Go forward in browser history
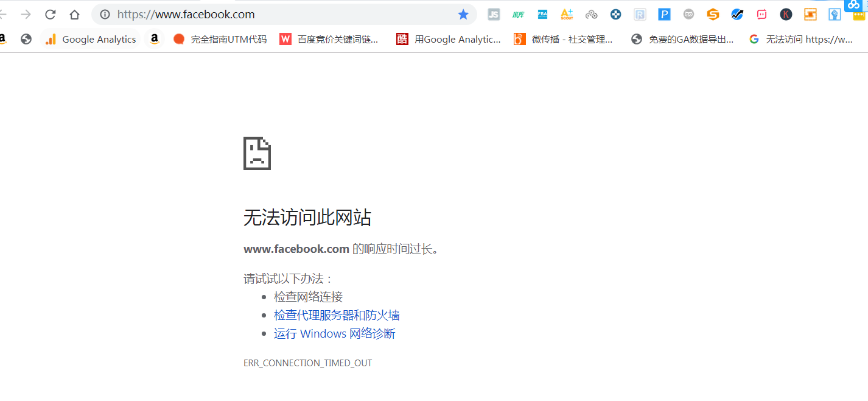This screenshot has height=401, width=868. pyautogui.click(x=26, y=15)
